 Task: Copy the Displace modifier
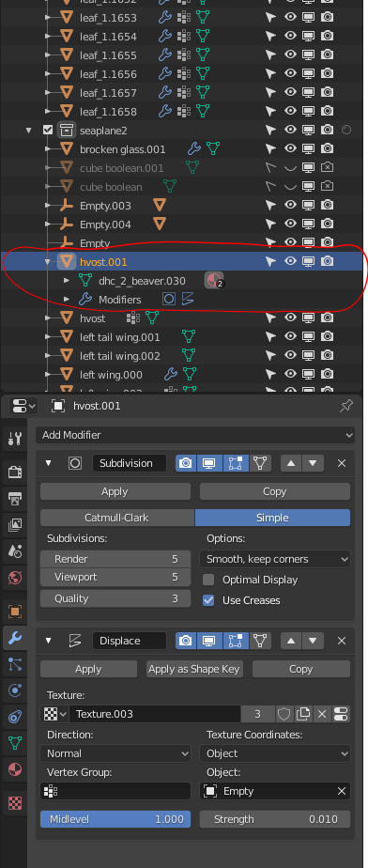[x=301, y=669]
